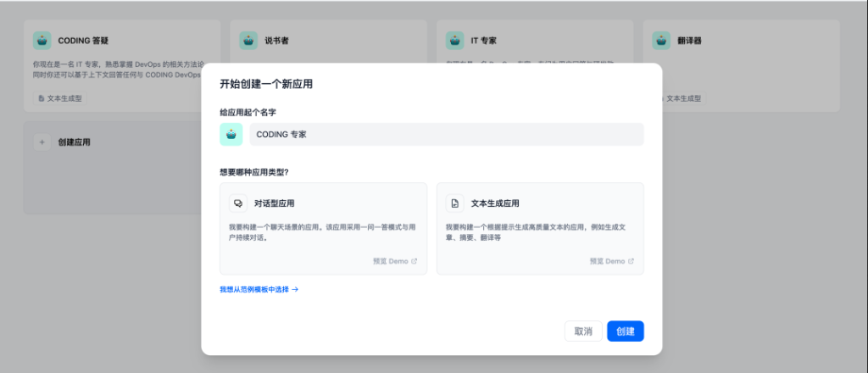Click the document icon for 文本生成应用
868x373 pixels.
454,203
